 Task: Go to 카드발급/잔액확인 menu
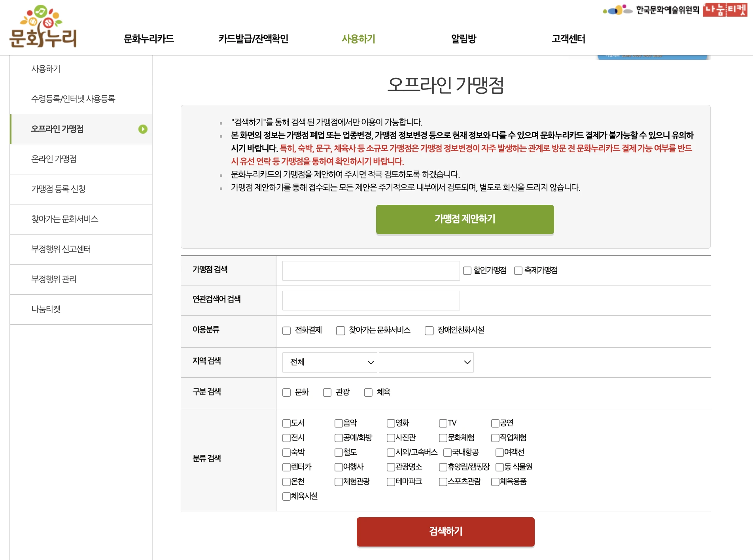coord(253,39)
